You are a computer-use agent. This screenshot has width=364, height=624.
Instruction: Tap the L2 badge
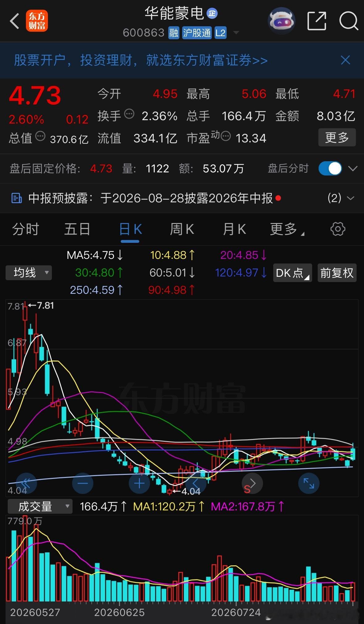pos(220,32)
